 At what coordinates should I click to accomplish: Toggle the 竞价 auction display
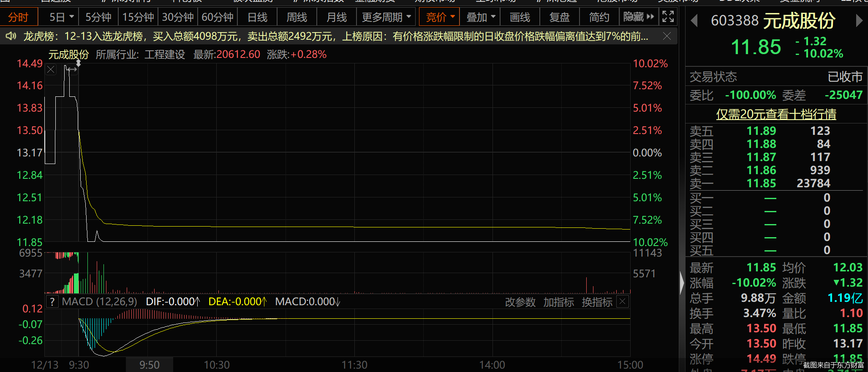439,17
